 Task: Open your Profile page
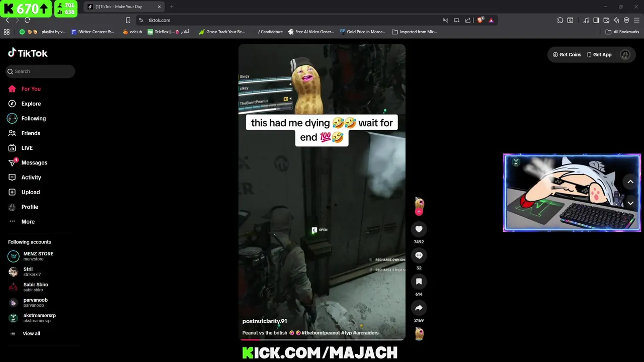[23, 207]
